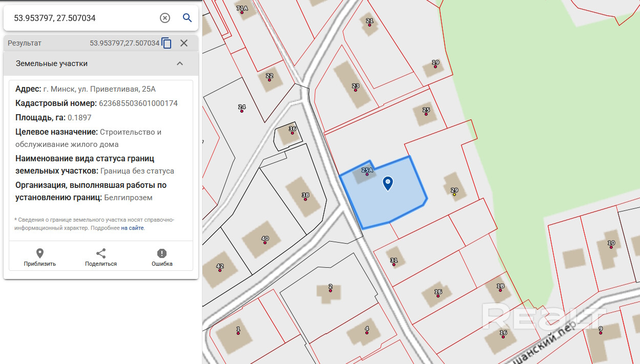This screenshot has height=364, width=640.
Task: Select house 42 building on map
Action: pos(220,270)
